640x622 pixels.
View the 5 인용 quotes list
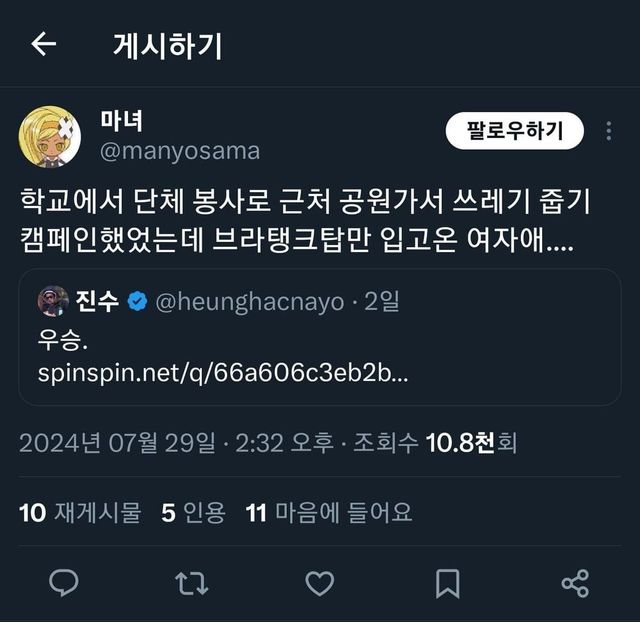tap(194, 513)
